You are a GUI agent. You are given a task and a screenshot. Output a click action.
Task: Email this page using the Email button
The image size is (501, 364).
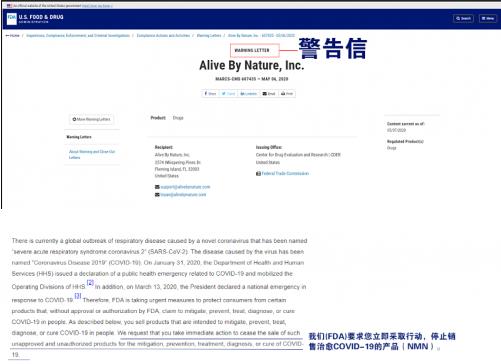pos(269,94)
